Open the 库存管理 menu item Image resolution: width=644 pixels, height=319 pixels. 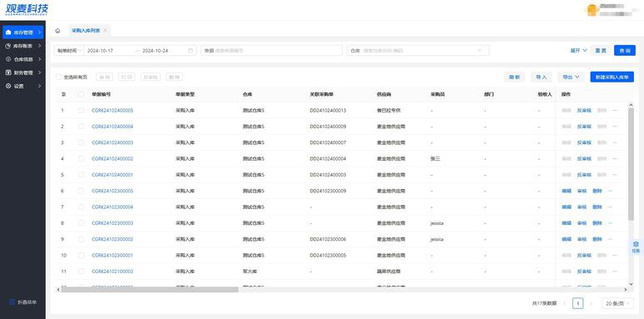tap(23, 32)
